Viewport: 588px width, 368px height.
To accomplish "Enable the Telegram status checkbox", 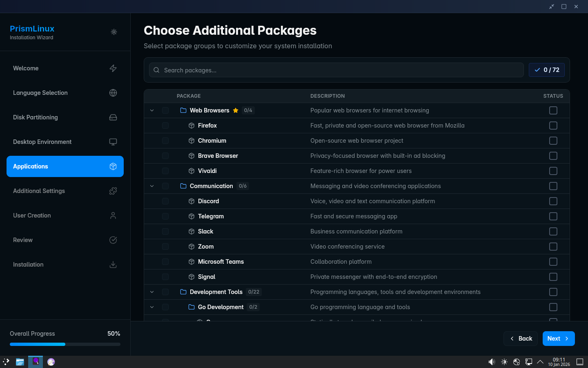I will [x=553, y=216].
